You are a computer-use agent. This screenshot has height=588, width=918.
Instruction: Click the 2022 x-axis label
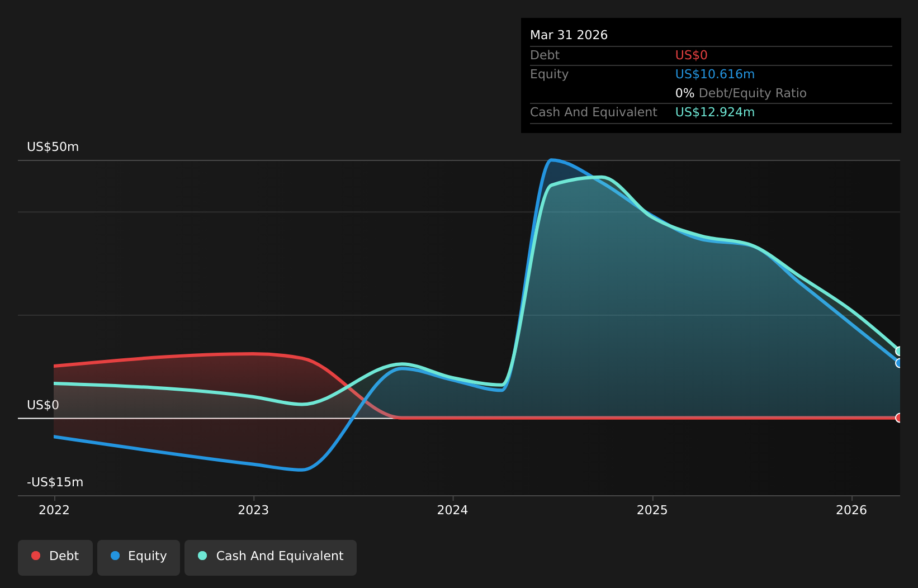(x=54, y=510)
